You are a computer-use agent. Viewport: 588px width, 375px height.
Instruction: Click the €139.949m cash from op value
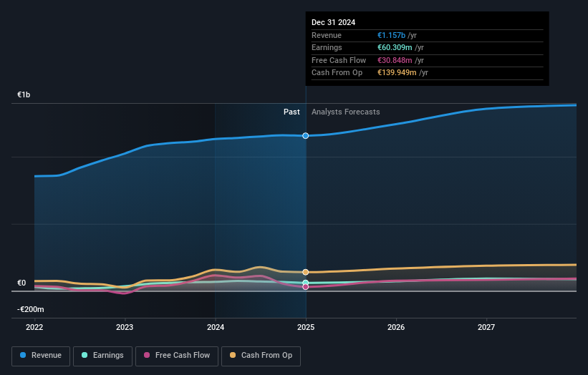click(397, 73)
